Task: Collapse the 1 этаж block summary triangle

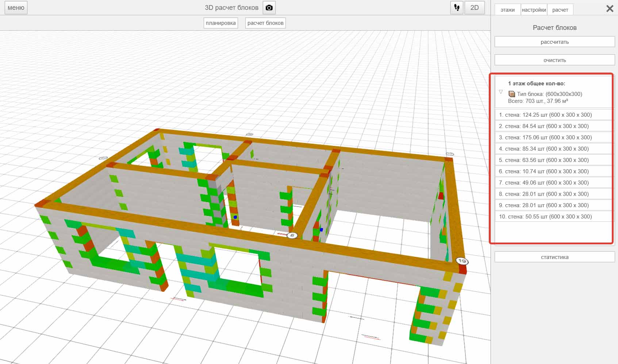Action: click(501, 92)
